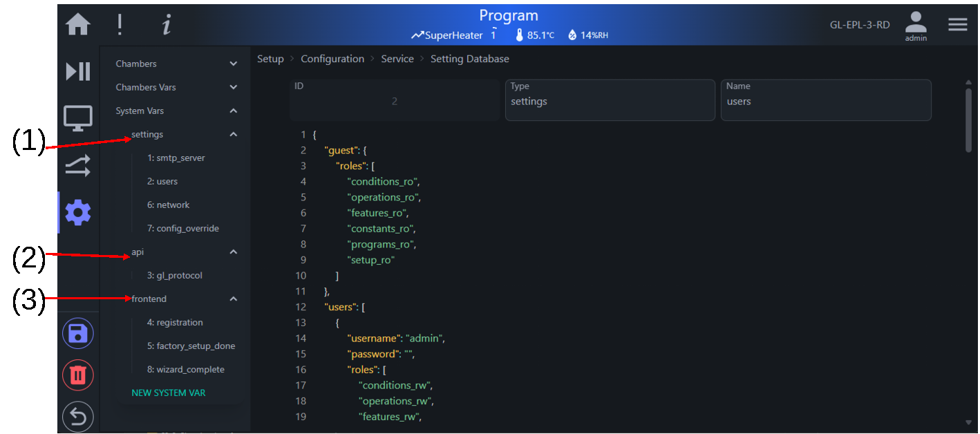
Task: Click the undo back arrow icon
Action: point(78,417)
